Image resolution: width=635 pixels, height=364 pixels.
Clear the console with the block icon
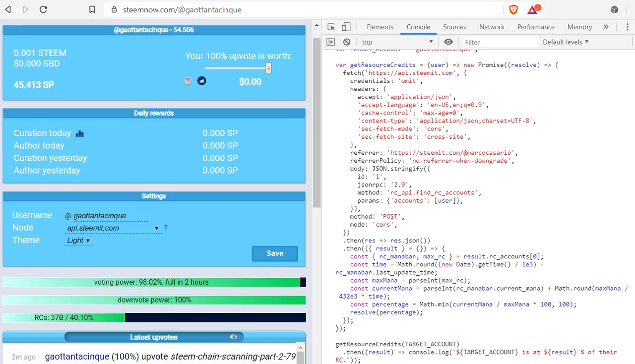point(347,42)
